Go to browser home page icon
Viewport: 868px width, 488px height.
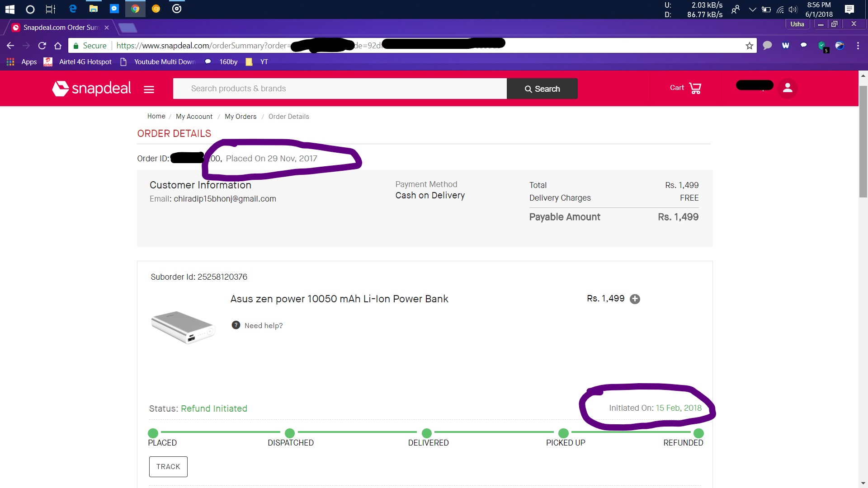pos(58,46)
